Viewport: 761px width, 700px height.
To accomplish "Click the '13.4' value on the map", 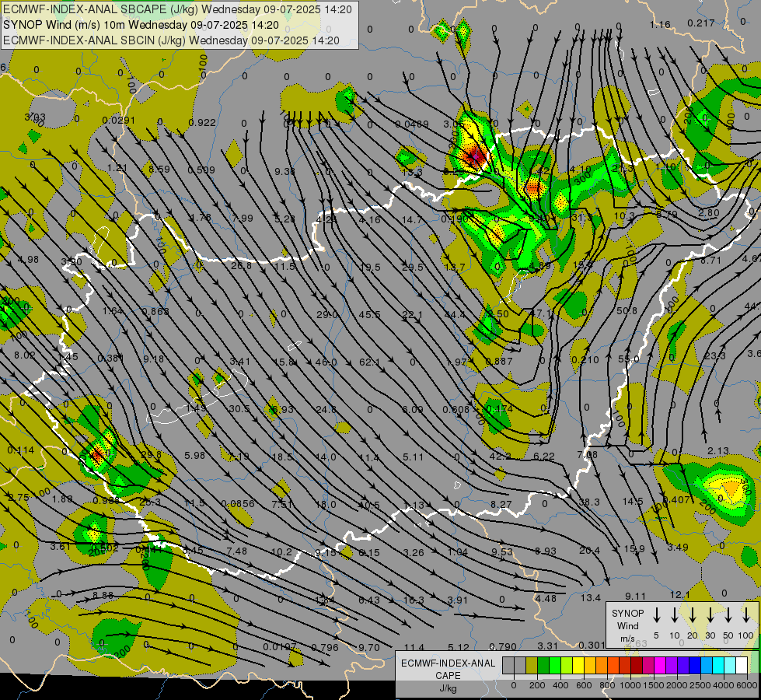I will [x=591, y=598].
